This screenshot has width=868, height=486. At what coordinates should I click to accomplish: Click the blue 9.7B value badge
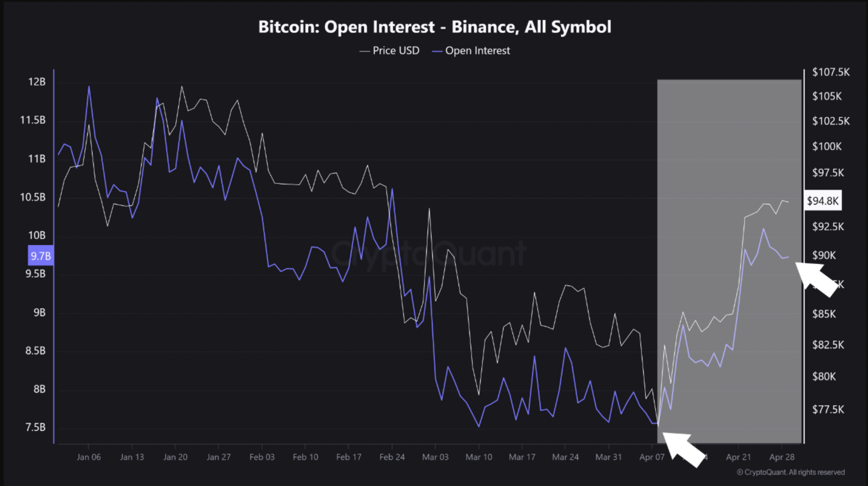tap(40, 256)
